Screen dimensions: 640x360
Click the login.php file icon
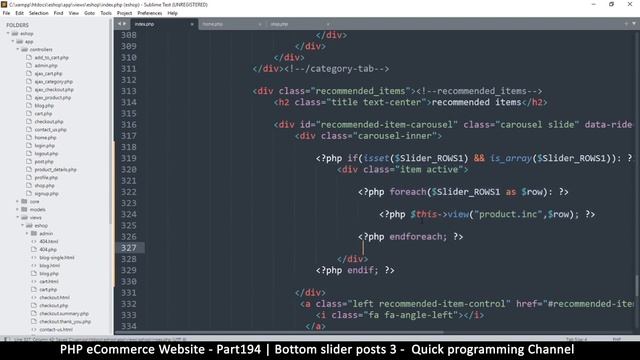29,145
